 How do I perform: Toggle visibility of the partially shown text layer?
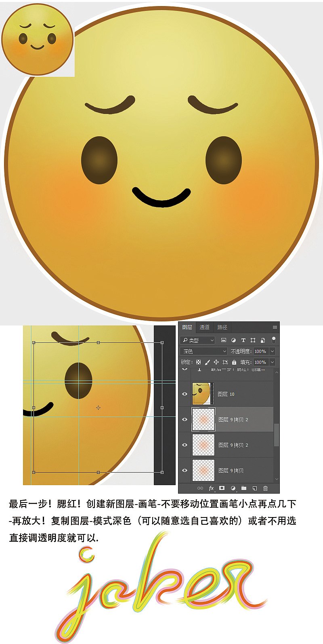(x=185, y=369)
